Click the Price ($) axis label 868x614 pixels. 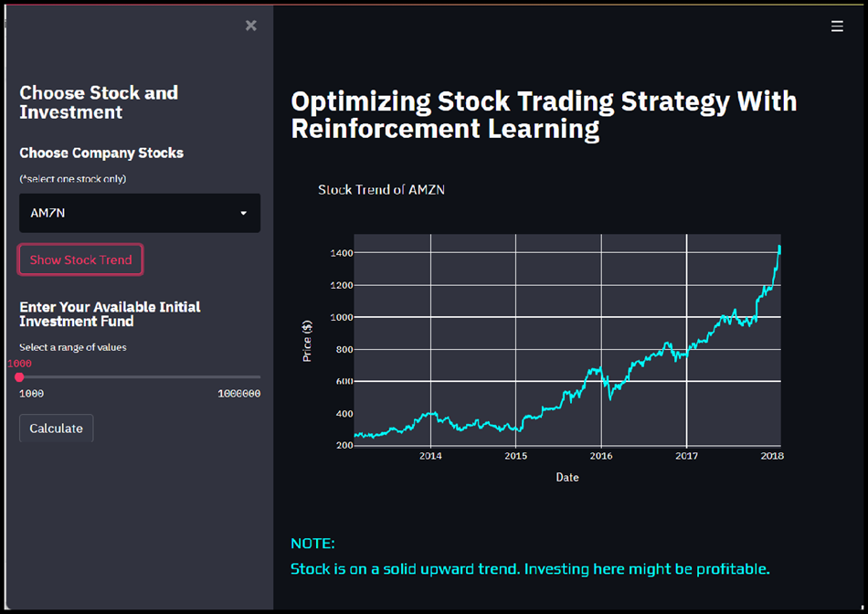[x=307, y=341]
